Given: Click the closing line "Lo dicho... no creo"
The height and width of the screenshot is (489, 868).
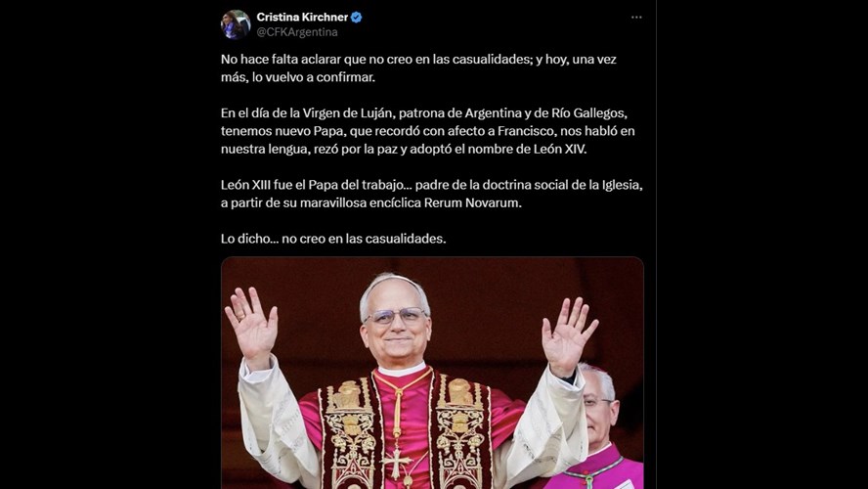Looking at the screenshot, I should 333,239.
